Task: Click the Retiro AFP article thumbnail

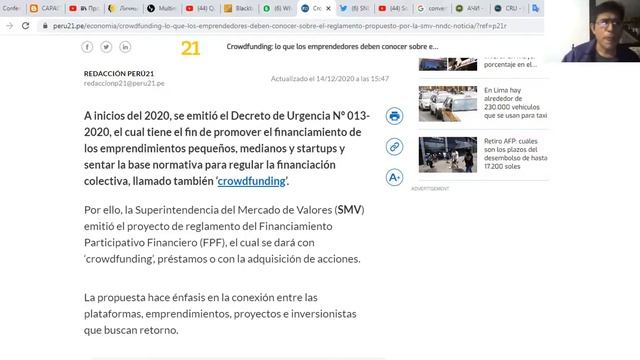Action: (x=448, y=154)
